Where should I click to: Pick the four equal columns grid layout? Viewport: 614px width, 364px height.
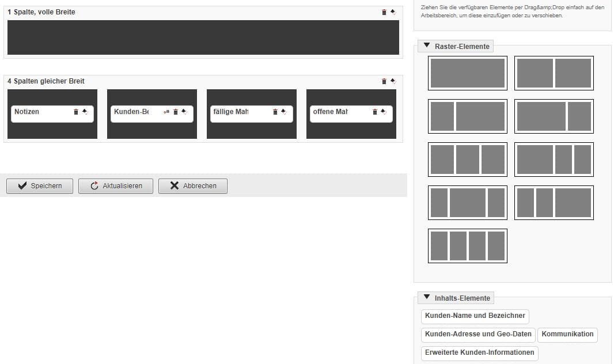tap(467, 246)
